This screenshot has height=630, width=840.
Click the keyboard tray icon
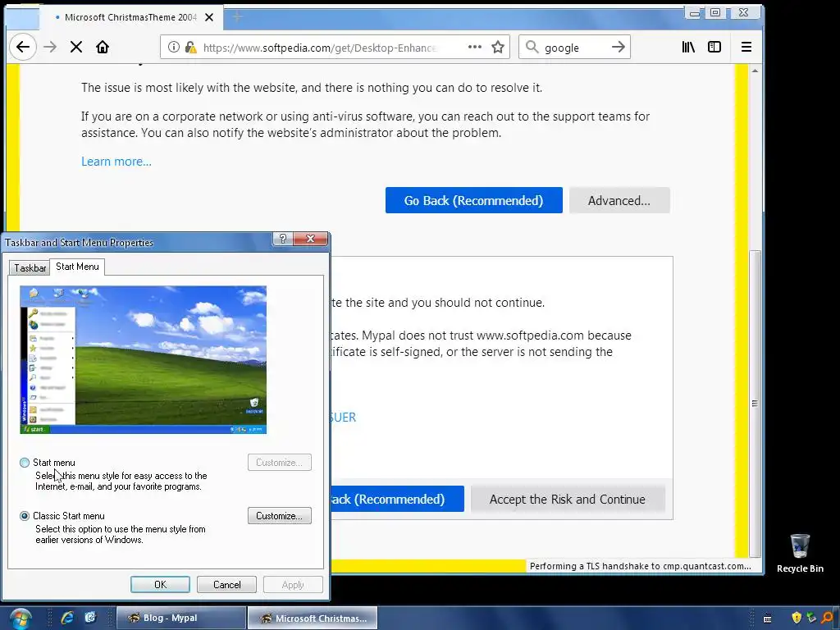pos(767,619)
